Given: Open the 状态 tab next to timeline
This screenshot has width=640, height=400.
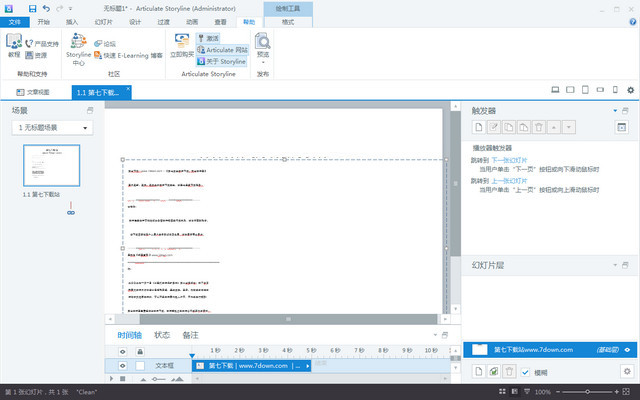Looking at the screenshot, I should (x=162, y=335).
